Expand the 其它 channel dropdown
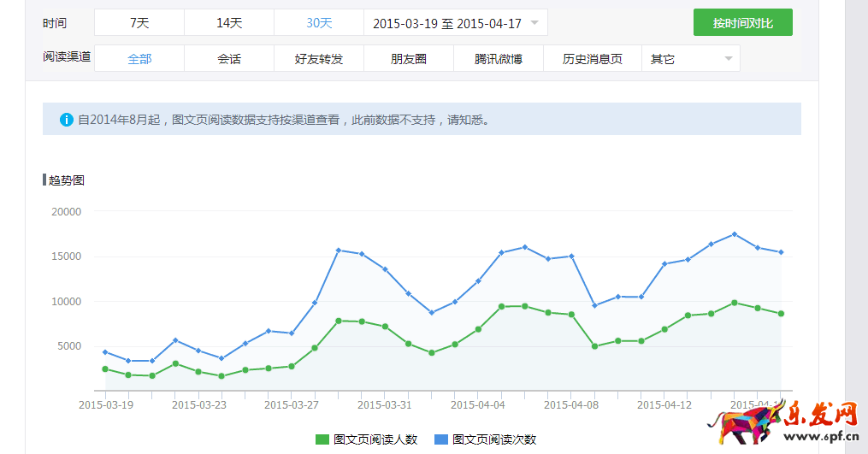Image resolution: width=868 pixels, height=454 pixels. click(690, 59)
